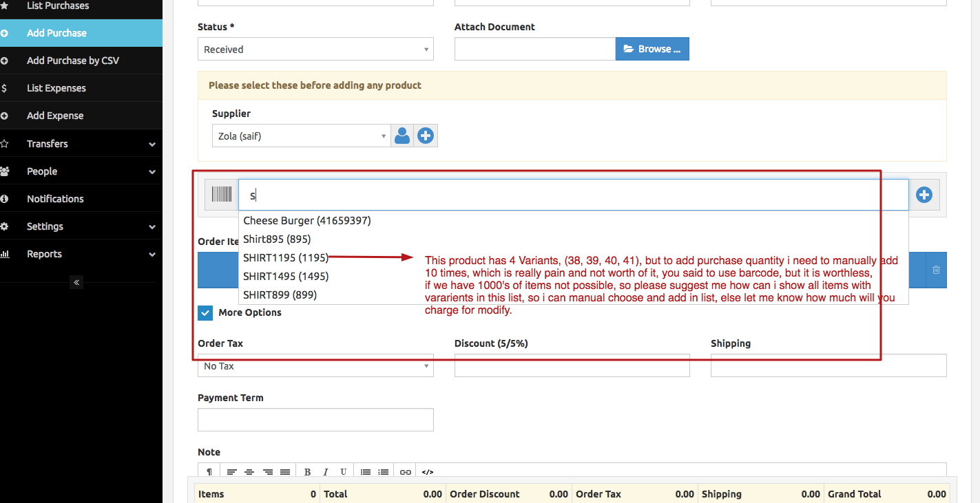Viewport: 980px width, 503px height.
Task: Select Add Purchase menu item
Action: point(81,33)
